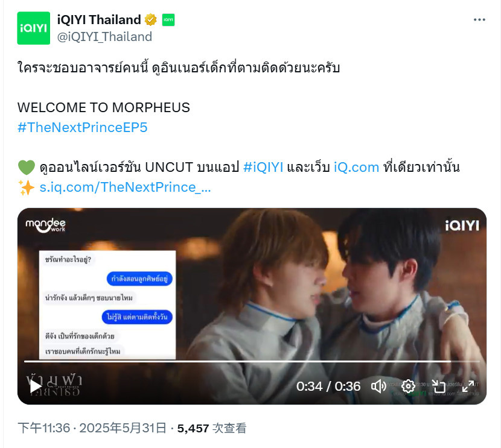501x448 pixels.
Task: Click the 0:34 / 0:36 time display
Action: [328, 386]
